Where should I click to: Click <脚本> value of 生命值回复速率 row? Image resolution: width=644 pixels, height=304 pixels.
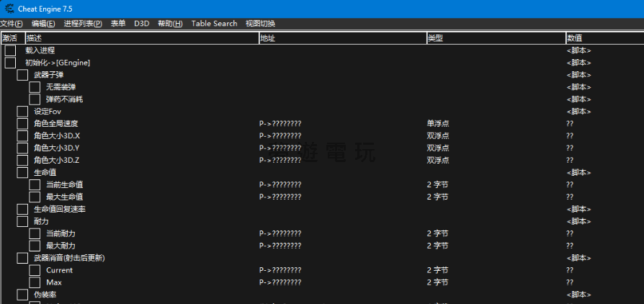(x=578, y=210)
